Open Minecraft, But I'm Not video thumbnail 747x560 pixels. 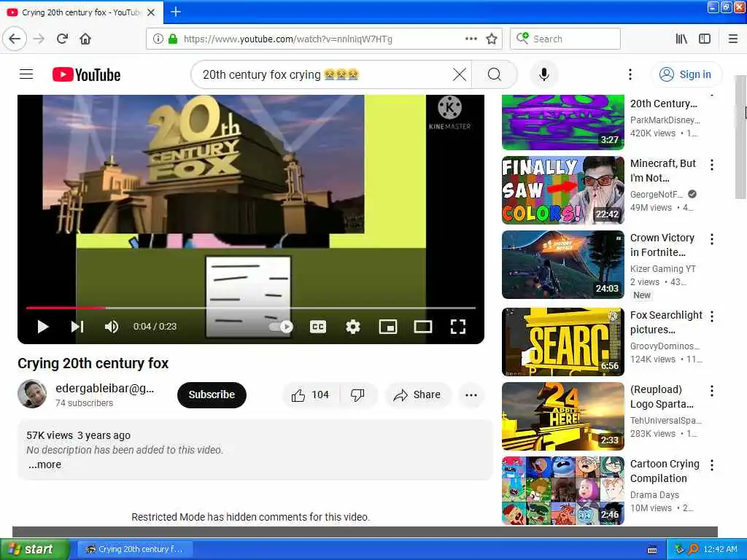tap(563, 190)
